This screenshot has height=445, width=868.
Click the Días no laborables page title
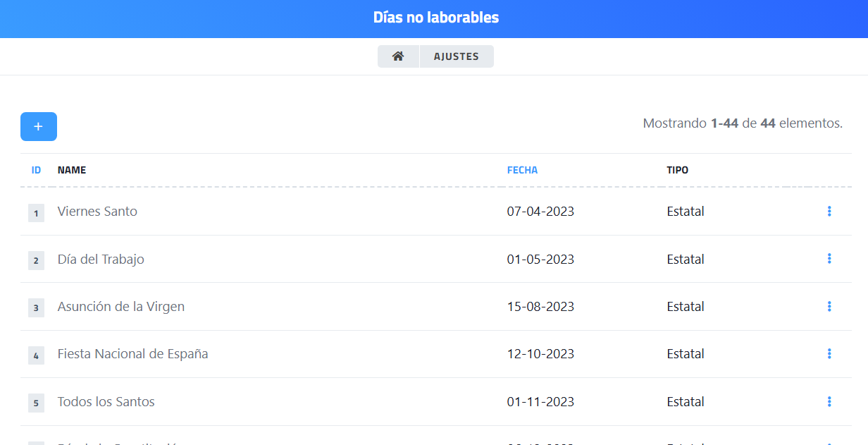click(435, 18)
